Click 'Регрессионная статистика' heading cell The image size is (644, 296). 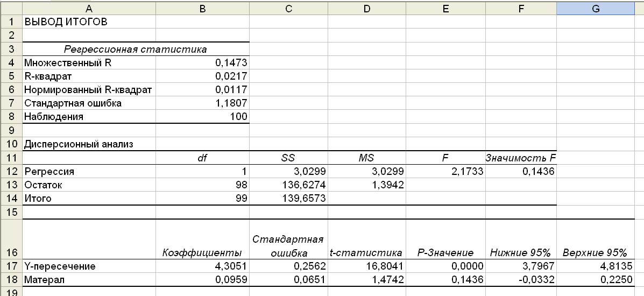click(136, 48)
